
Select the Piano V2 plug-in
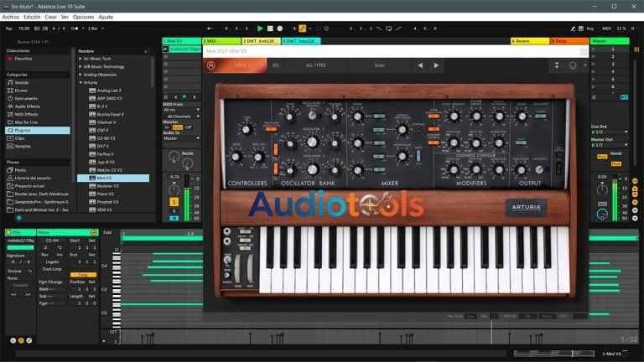click(101, 194)
